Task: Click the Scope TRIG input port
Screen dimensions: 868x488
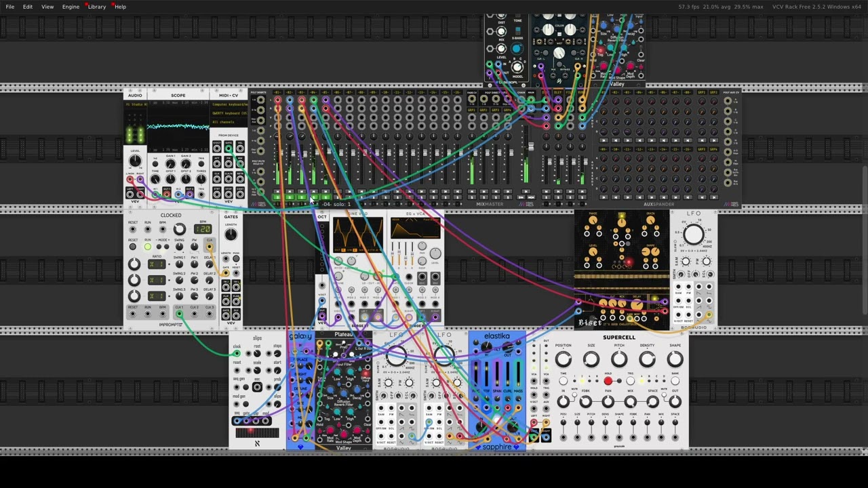Action: [x=201, y=195]
